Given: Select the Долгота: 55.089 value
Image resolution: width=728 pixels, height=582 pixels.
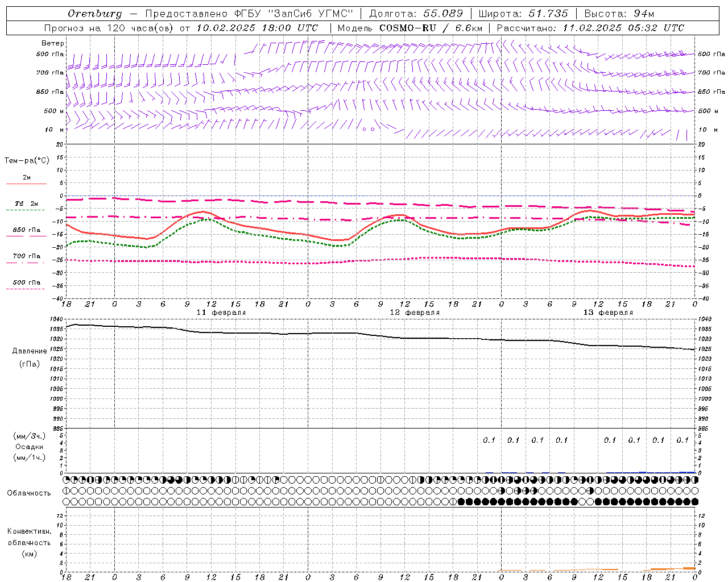Looking at the screenshot, I should [416, 14].
